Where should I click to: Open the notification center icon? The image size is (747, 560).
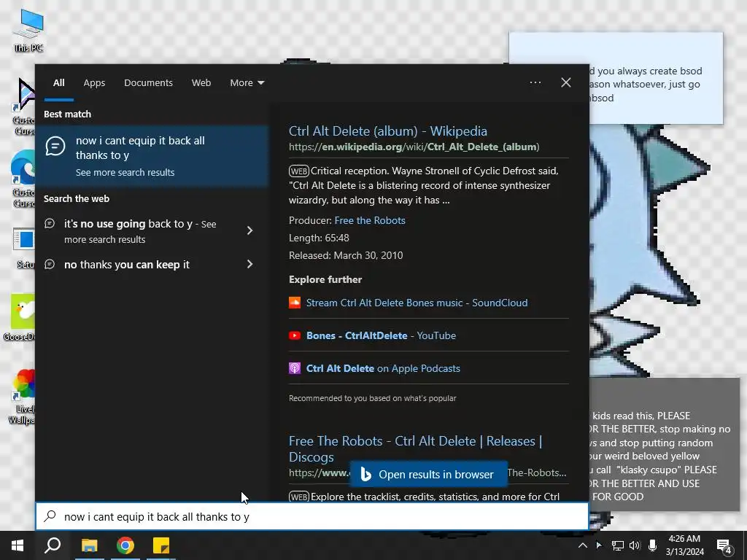point(724,547)
